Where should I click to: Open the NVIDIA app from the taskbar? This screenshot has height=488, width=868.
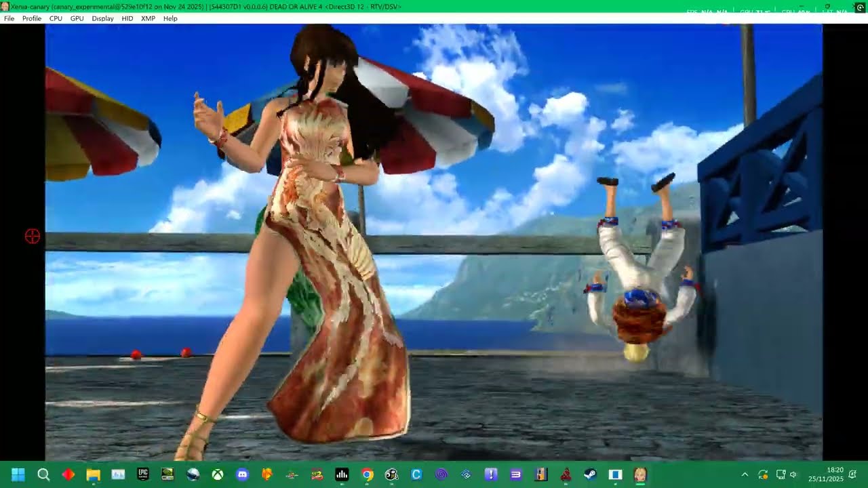(x=167, y=474)
